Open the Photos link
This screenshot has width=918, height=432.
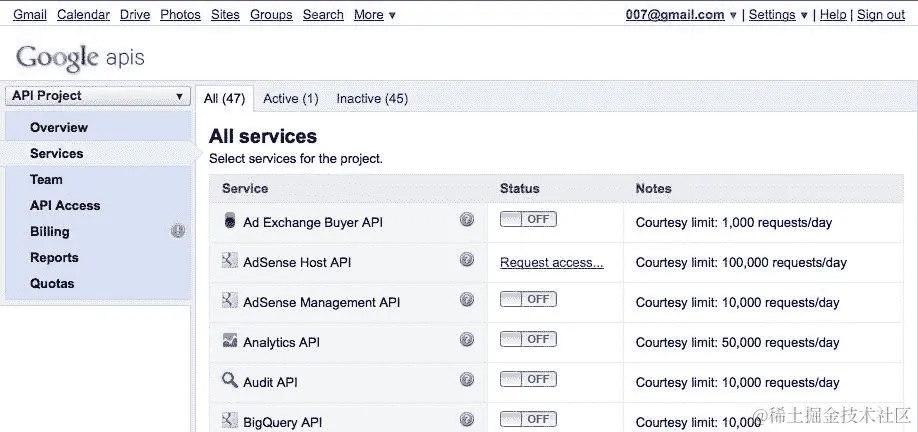coord(180,15)
